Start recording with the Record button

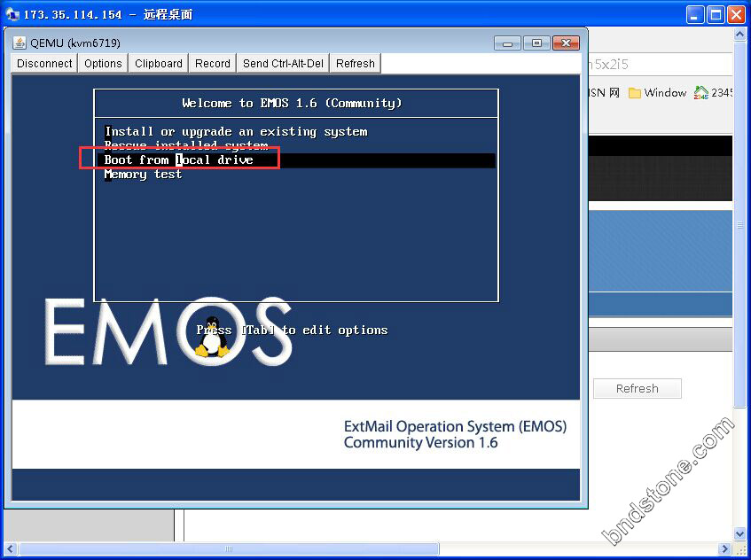[x=213, y=64]
